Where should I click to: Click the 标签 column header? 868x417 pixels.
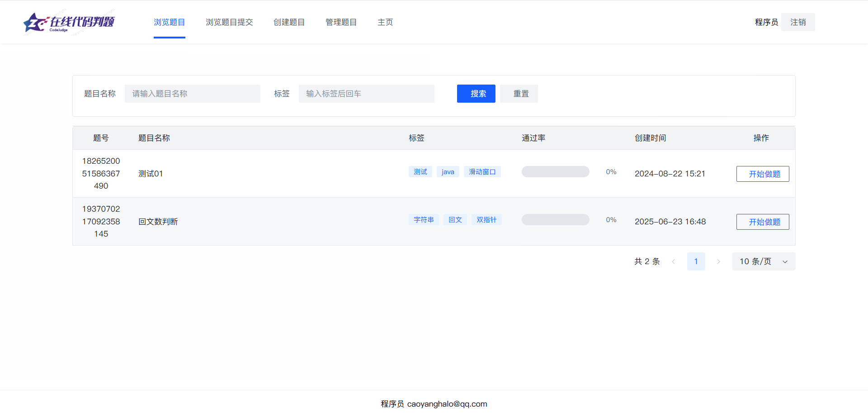(416, 138)
